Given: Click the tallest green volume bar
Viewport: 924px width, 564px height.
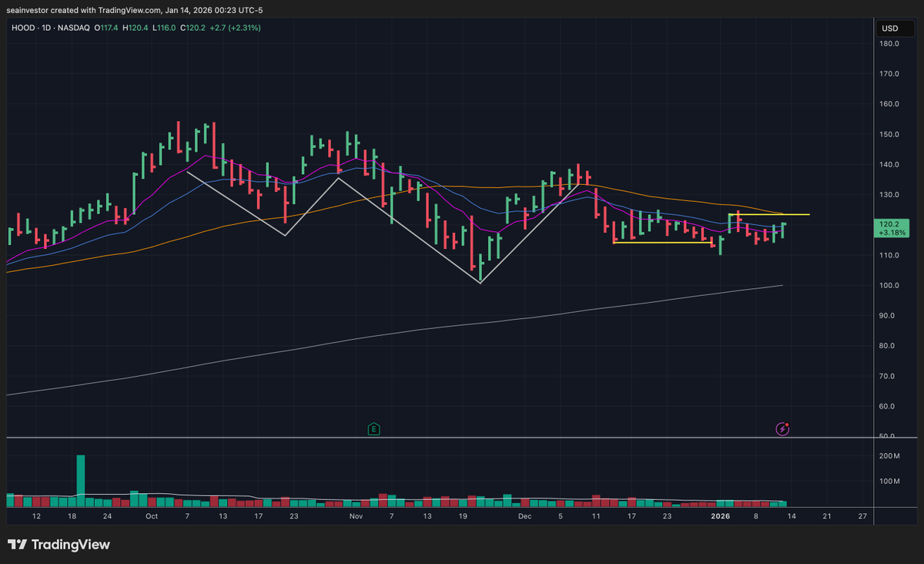Looking at the screenshot, I should point(81,480).
